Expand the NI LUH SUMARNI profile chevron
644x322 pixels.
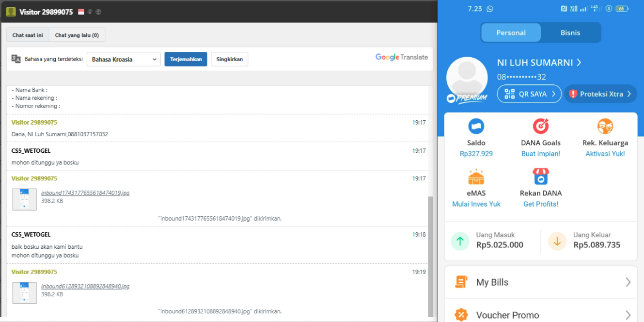(x=579, y=63)
